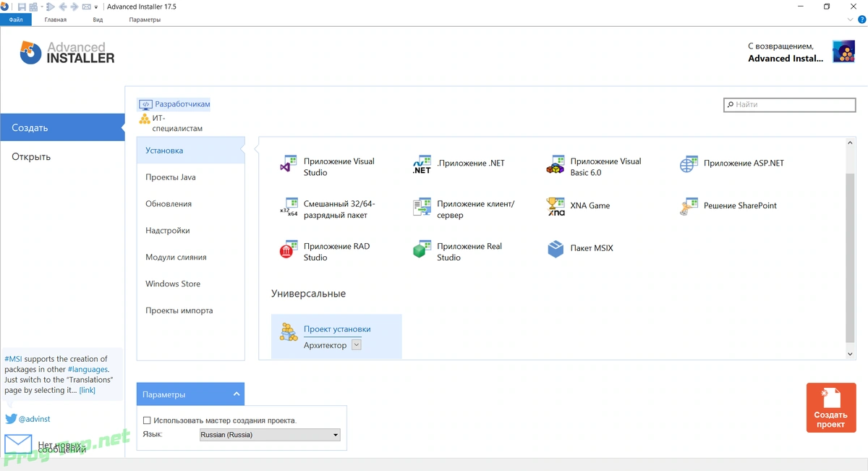Image resolution: width=868 pixels, height=471 pixels.
Task: Open the Архитектор edition dropdown
Action: pyautogui.click(x=356, y=345)
